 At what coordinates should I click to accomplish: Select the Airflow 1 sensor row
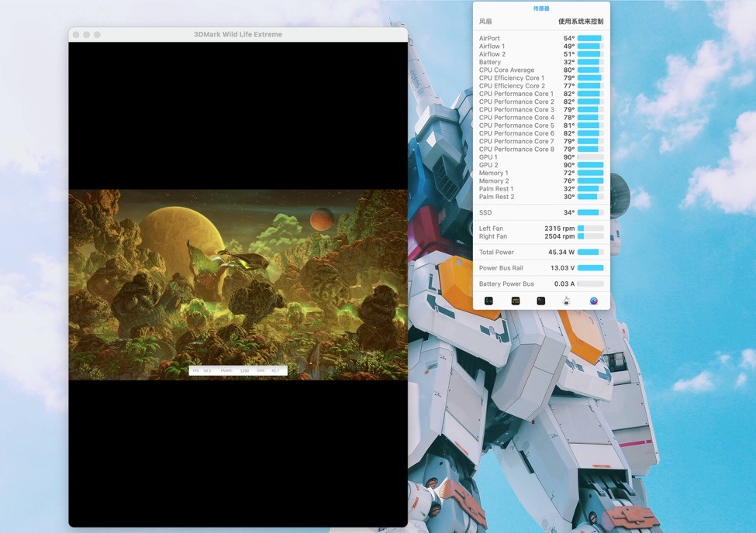pyautogui.click(x=541, y=46)
